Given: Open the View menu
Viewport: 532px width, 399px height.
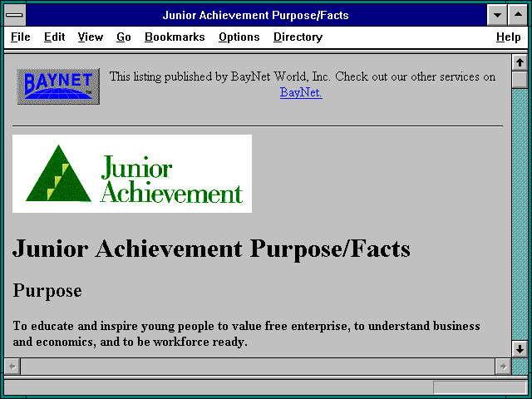Looking at the screenshot, I should click(91, 37).
